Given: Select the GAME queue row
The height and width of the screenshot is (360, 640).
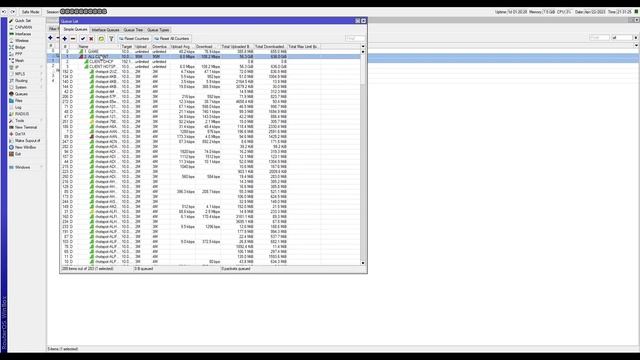Looking at the screenshot, I should coord(211,52).
